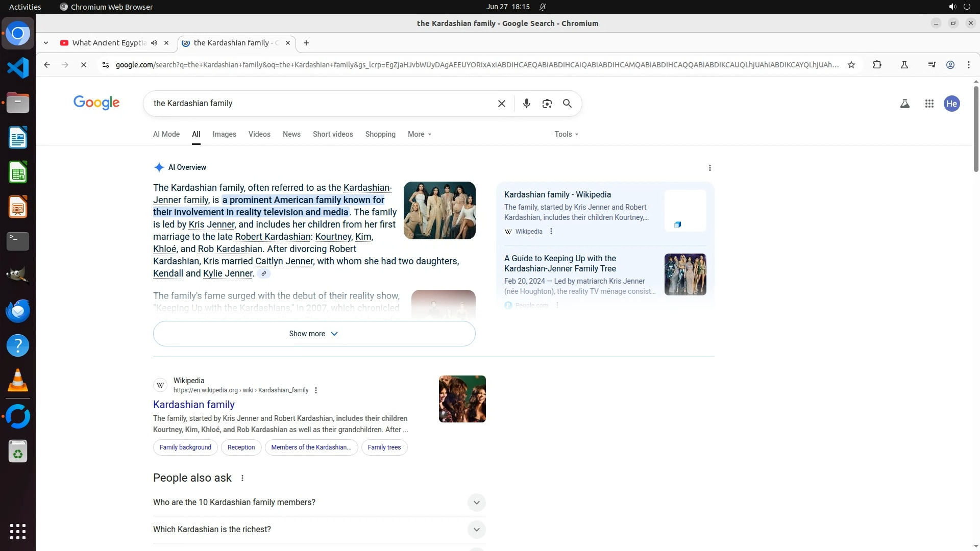This screenshot has height=551, width=980.
Task: Bookmark this page with star icon
Action: [x=851, y=65]
